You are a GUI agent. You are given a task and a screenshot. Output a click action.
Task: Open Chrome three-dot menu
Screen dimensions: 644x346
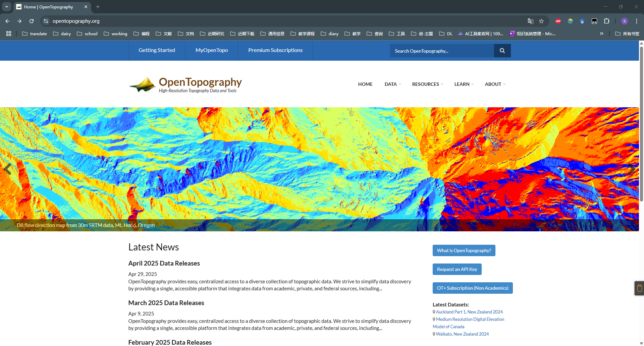click(636, 21)
